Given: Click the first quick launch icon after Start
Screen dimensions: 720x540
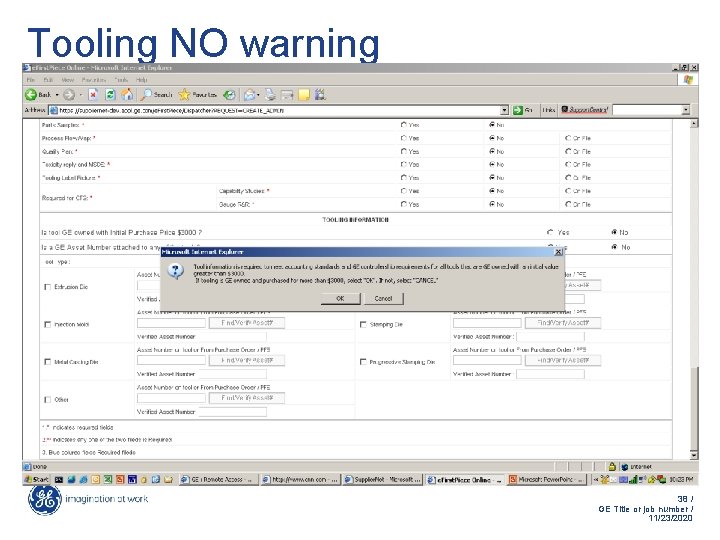Looking at the screenshot, I should [59, 479].
